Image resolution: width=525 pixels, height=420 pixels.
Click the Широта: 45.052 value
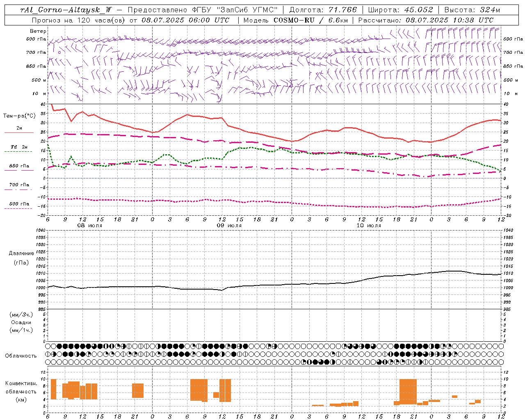pyautogui.click(x=400, y=10)
